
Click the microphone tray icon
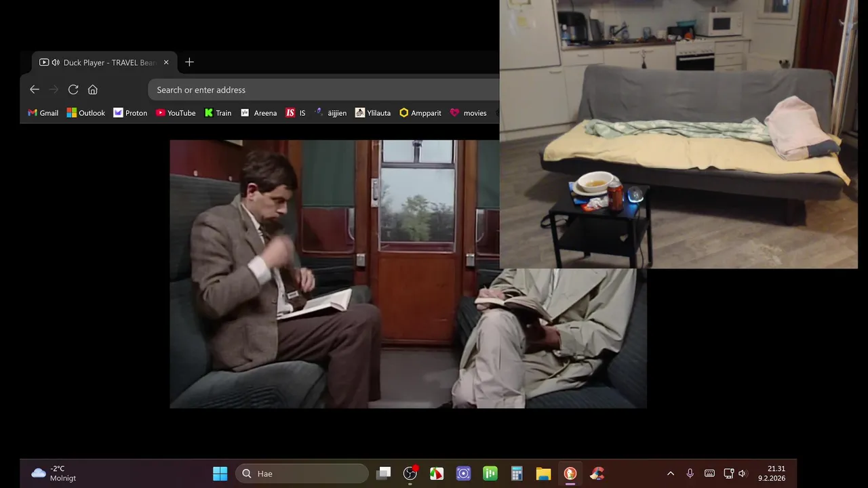[x=690, y=474]
